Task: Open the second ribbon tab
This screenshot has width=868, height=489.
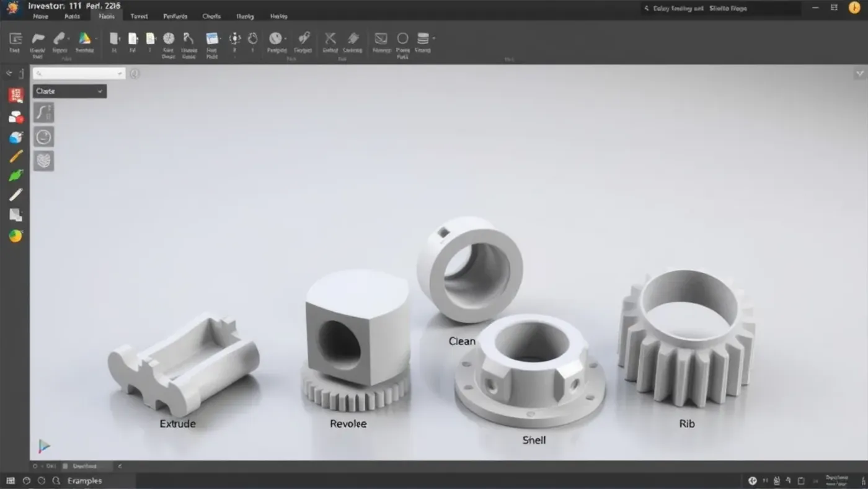Action: coord(72,17)
